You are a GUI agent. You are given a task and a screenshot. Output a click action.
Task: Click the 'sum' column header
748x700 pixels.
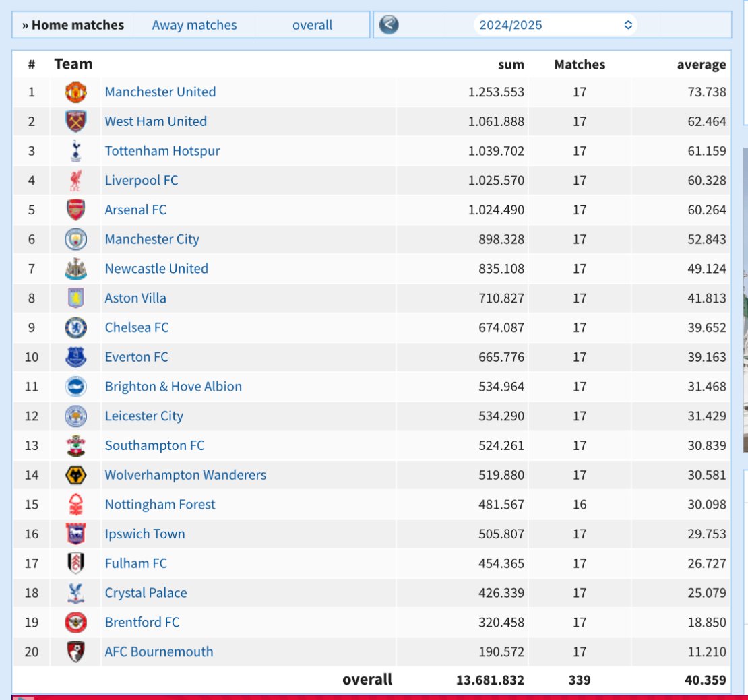(x=511, y=65)
